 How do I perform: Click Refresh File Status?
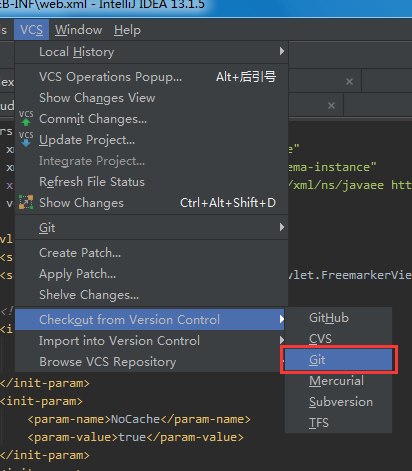pyautogui.click(x=151, y=182)
